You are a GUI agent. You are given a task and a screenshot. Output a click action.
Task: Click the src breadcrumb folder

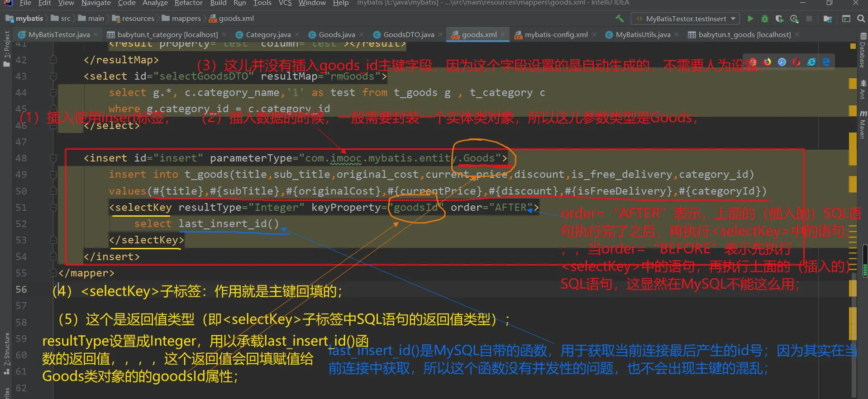[x=62, y=19]
